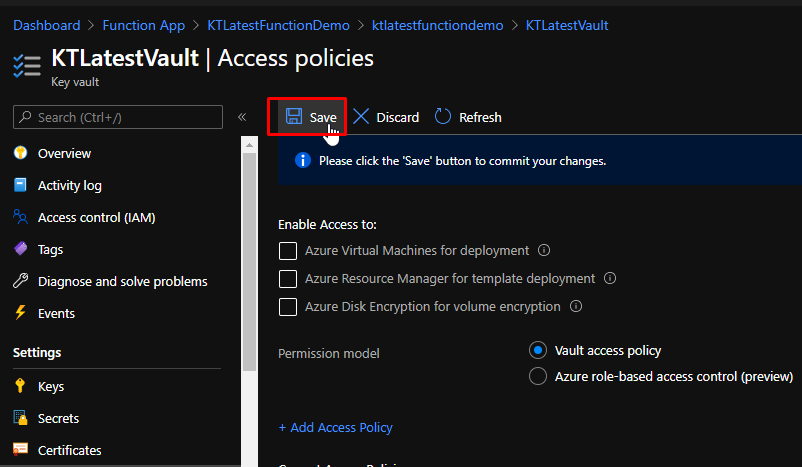Click info icon beside Azure Resource Manager
The image size is (802, 467).
click(x=610, y=278)
